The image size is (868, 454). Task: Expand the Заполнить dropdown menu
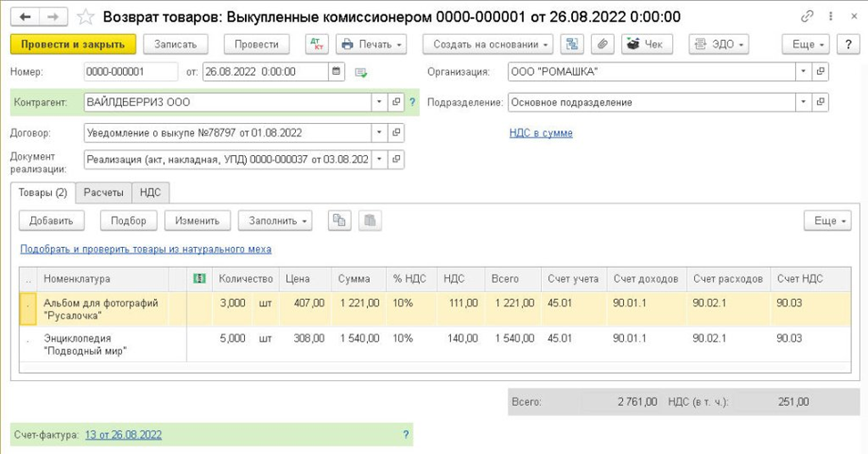tap(274, 220)
